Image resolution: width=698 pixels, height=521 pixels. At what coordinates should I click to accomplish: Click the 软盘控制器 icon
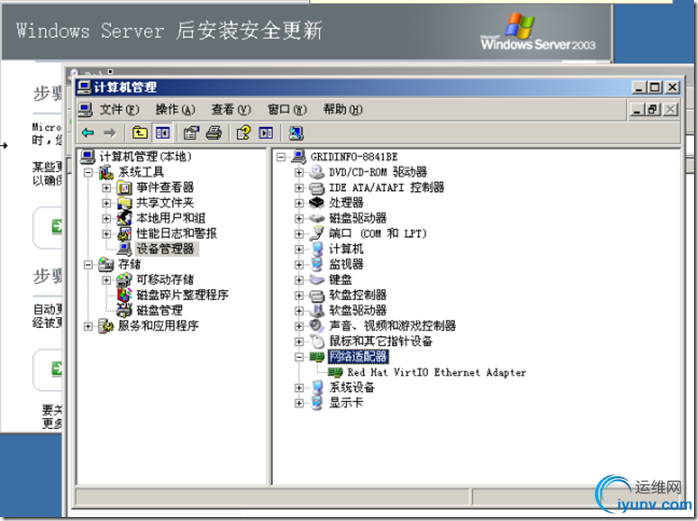[x=317, y=295]
